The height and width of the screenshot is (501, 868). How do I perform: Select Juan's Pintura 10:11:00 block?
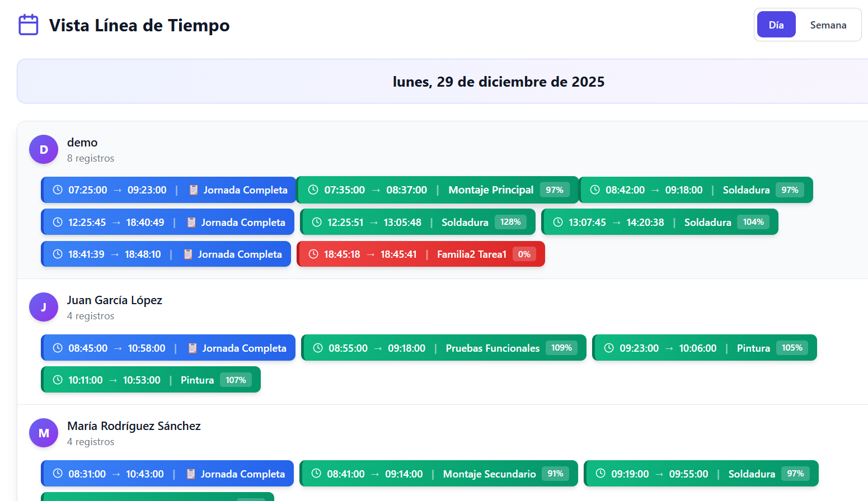coord(151,380)
